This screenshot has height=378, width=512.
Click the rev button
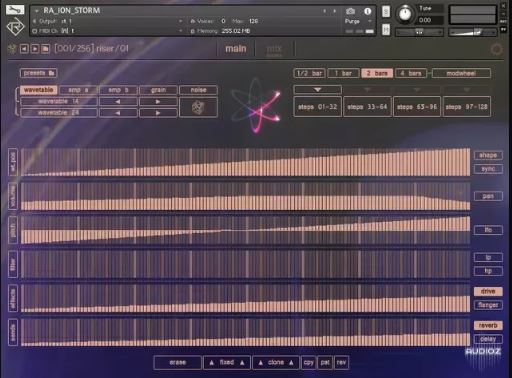pyautogui.click(x=341, y=363)
